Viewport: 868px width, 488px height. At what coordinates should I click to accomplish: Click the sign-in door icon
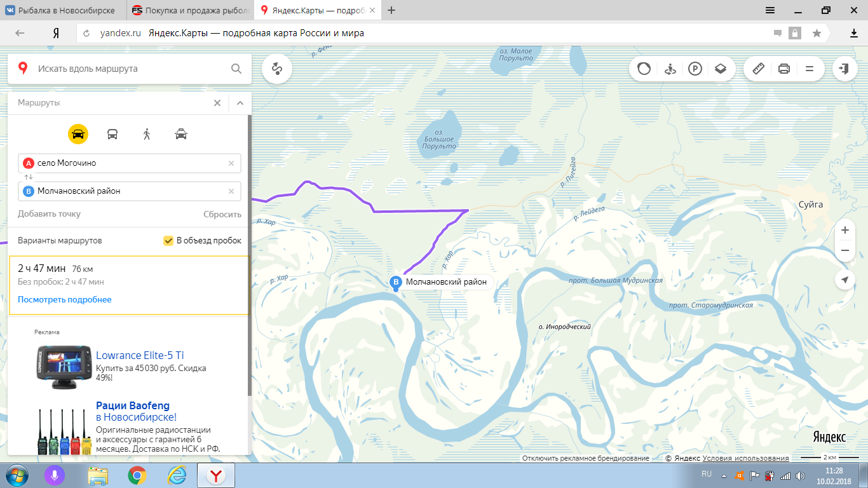[x=845, y=69]
